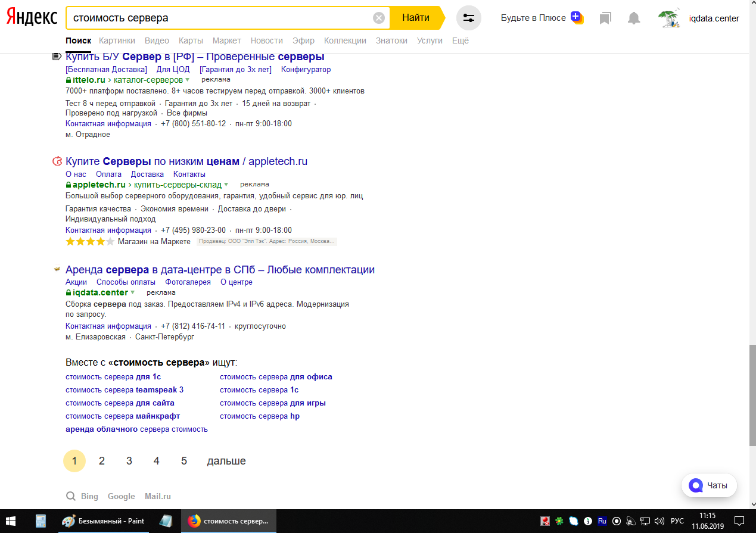Click the Конфигуратор sitelink
Viewport: 756px width, 533px height.
point(306,70)
